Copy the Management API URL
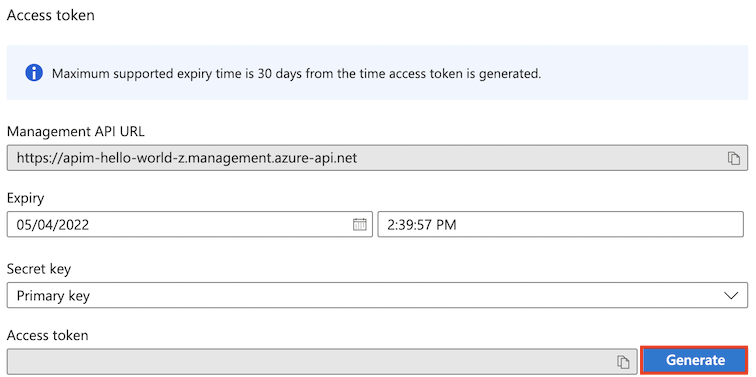The image size is (756, 377). (x=733, y=158)
